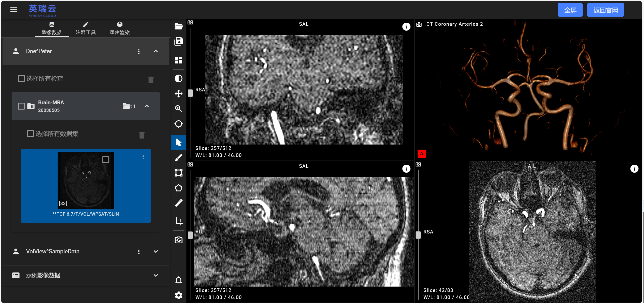
Task: Click the save session icon
Action: (x=179, y=42)
